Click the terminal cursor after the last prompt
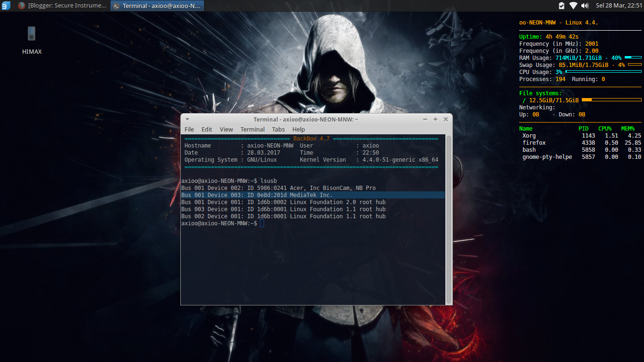Screen dimensions: 644x362 coord(262,223)
